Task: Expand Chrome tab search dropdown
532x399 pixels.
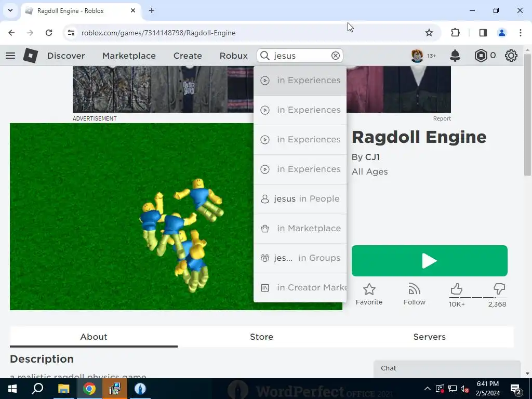Action: [10, 10]
